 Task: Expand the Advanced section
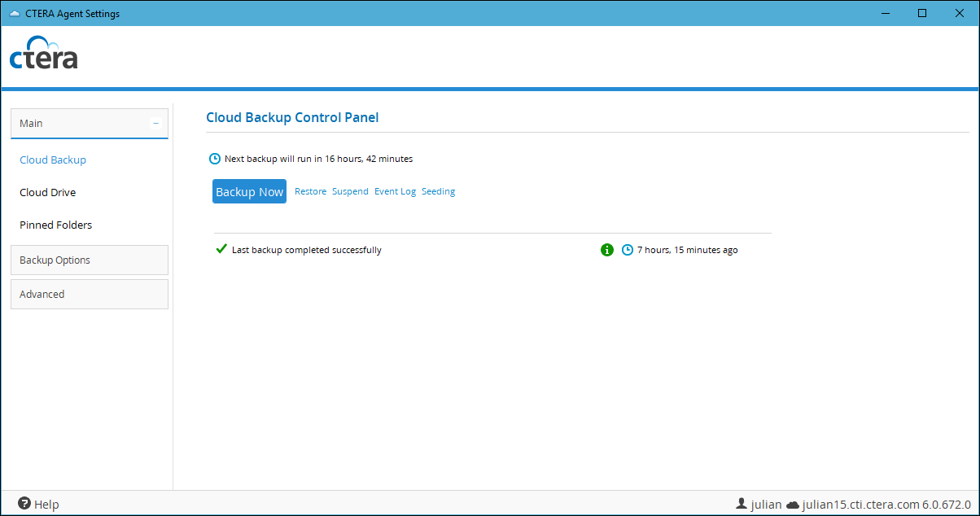[x=90, y=295]
